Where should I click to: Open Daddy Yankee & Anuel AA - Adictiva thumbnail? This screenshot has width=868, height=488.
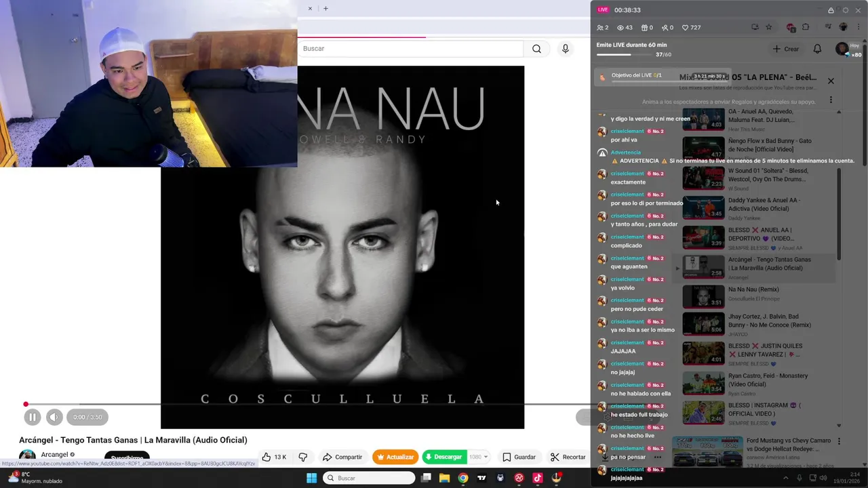[703, 208]
